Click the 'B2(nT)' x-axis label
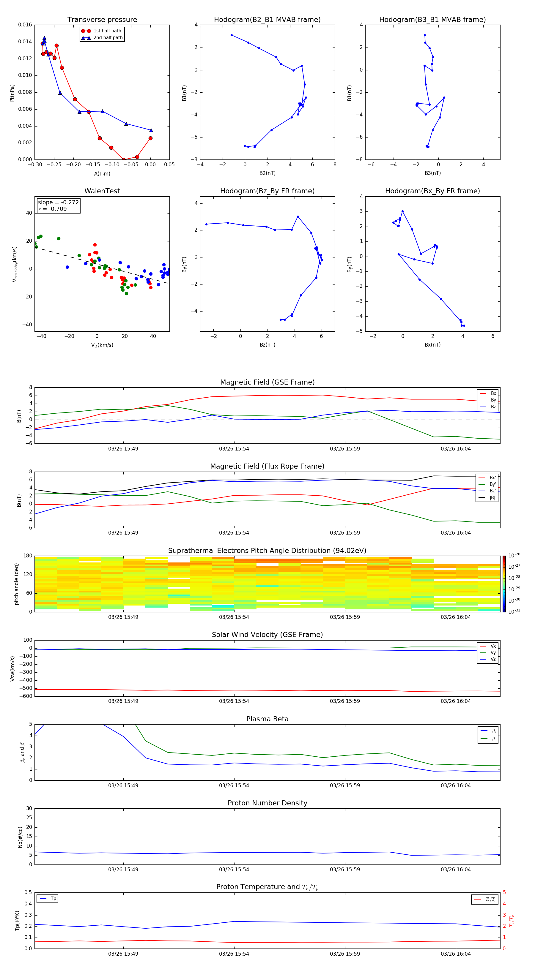Screen dimensions: 535x980 pyautogui.click(x=267, y=173)
